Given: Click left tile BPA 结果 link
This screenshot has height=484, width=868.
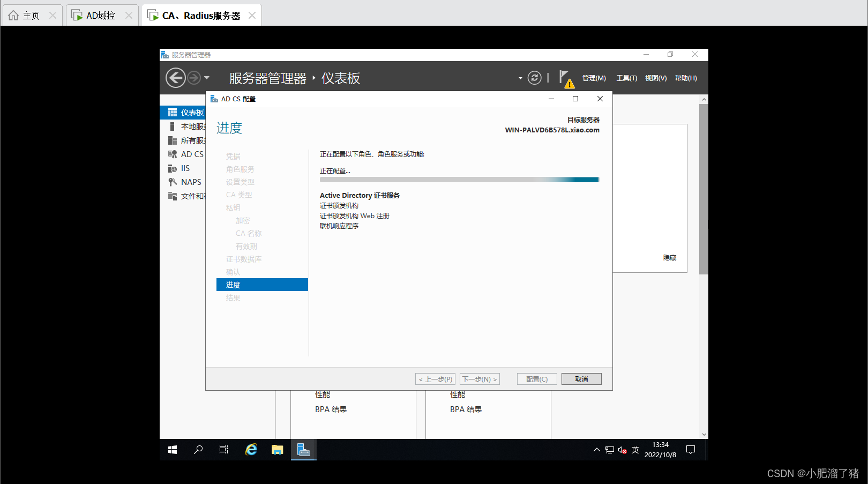Looking at the screenshot, I should 331,409.
